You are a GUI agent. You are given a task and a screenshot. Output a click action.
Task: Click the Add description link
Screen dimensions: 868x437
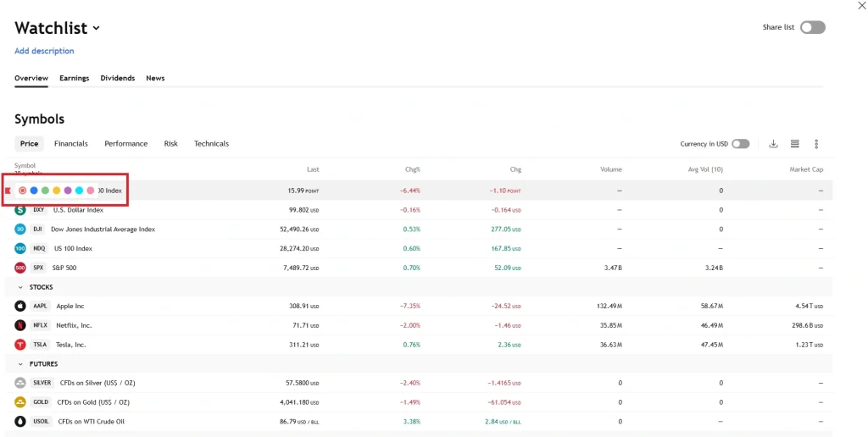coord(44,51)
